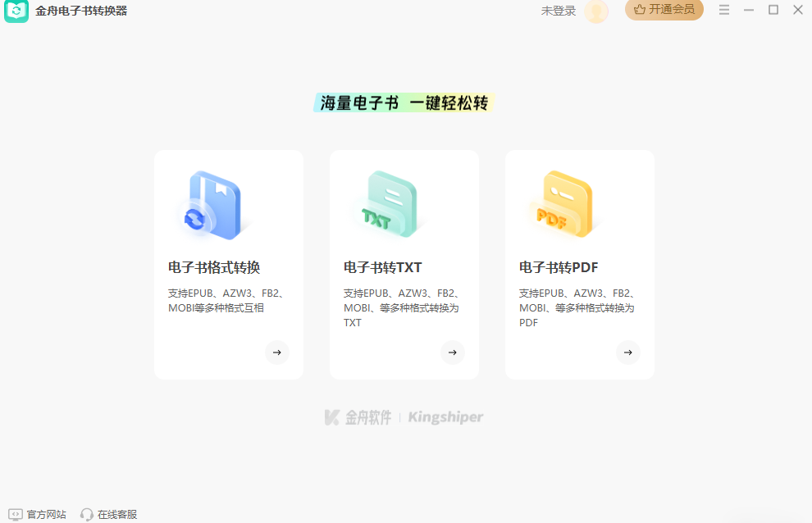Start 电子书转TXT using its arrow button
This screenshot has width=812, height=523.
(453, 352)
